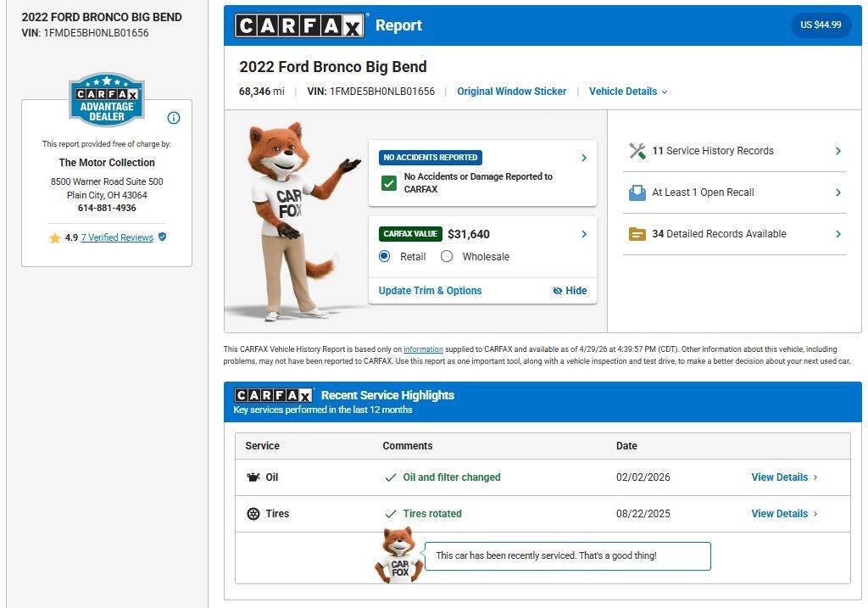This screenshot has height=608, width=868.
Task: Click the small Car Fox mascot by service message
Action: point(399,555)
